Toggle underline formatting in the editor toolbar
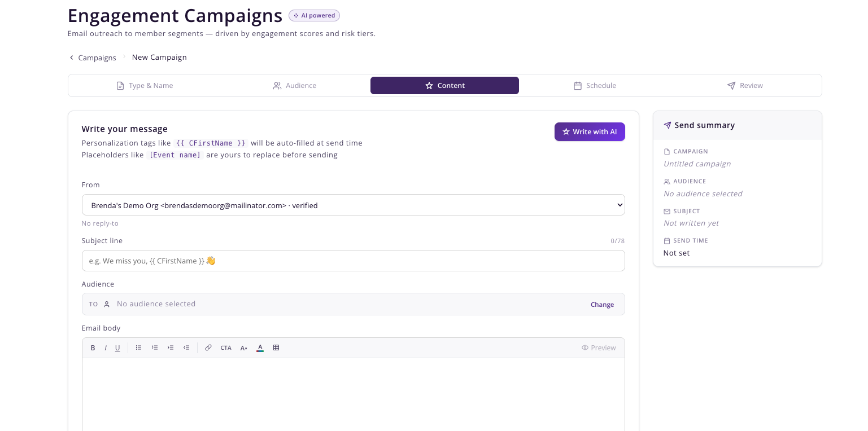Screen dimensions: 868x431 coord(117,348)
